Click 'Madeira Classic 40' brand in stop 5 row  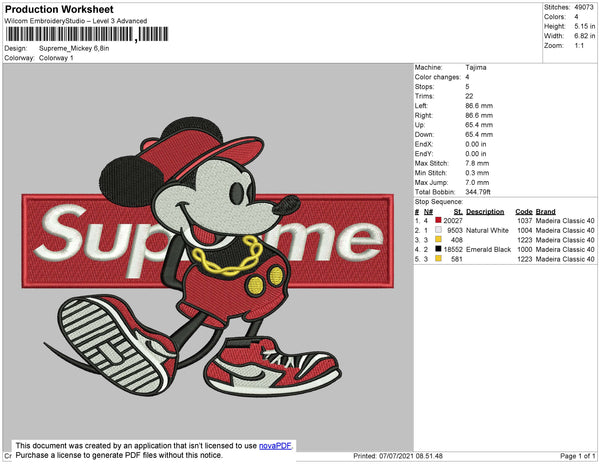tap(565, 259)
